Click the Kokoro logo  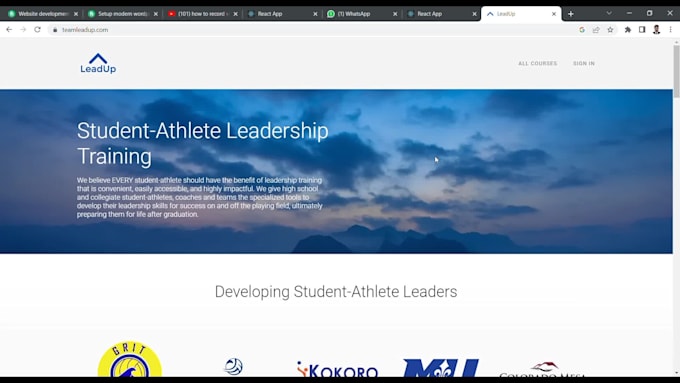click(337, 369)
